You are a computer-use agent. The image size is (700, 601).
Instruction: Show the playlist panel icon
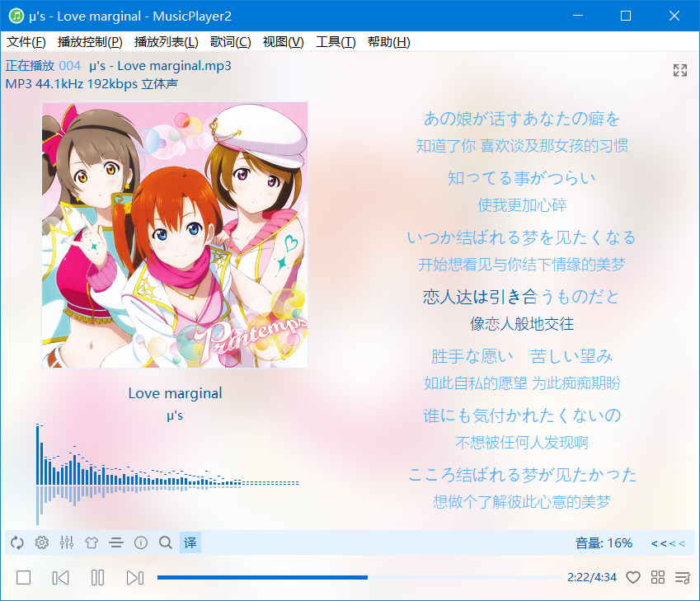point(682,577)
